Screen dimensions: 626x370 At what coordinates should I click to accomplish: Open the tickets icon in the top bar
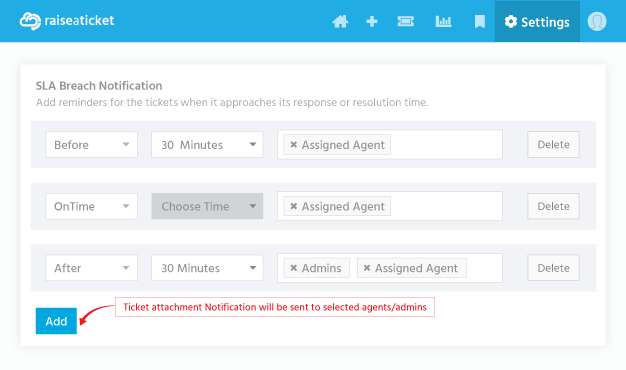click(x=406, y=21)
